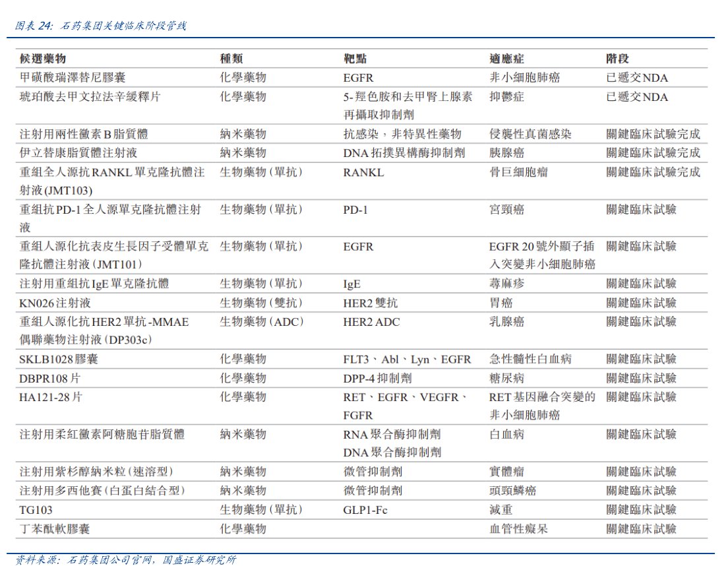Click FLT3、Abl、Lyn、EGFR target cell
This screenshot has height=566, width=728.
coord(407,359)
